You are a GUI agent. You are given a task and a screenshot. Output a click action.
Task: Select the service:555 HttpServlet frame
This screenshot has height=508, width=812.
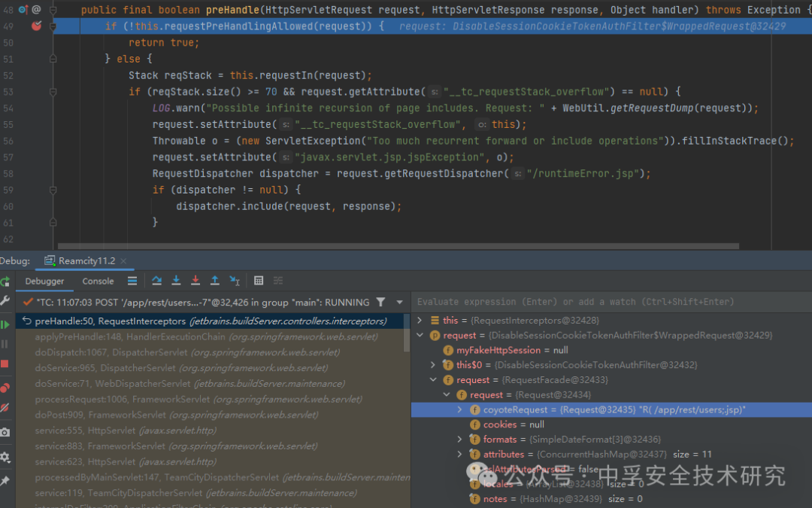pos(211,430)
